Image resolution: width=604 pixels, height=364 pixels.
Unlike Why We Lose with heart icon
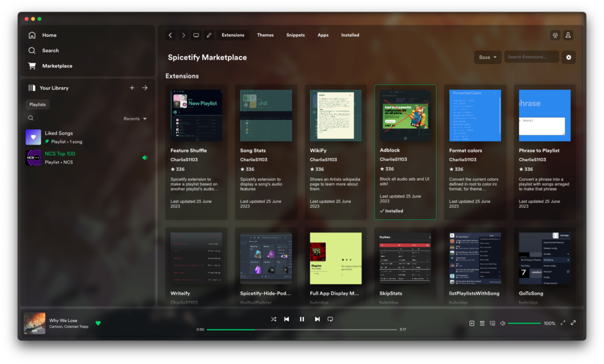pos(98,323)
